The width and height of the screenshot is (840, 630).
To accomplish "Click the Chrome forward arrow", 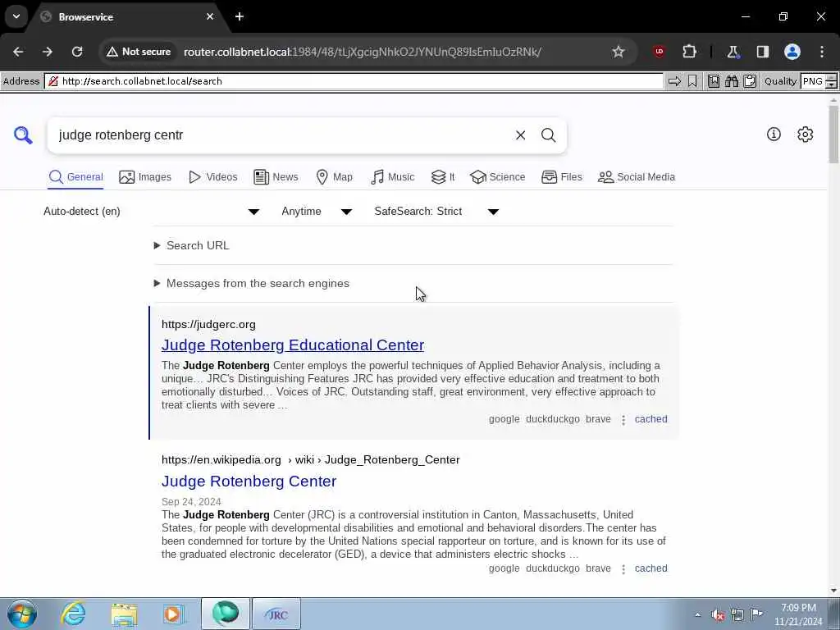I will coord(48,52).
